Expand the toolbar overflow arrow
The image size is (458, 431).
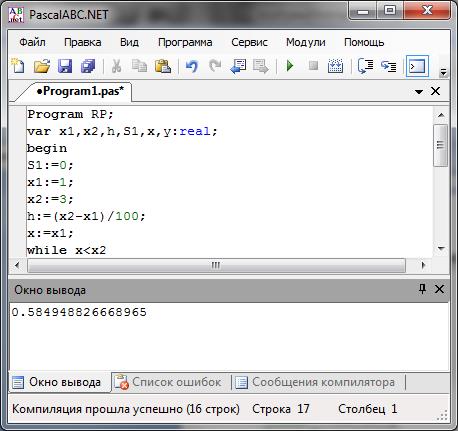443,72
